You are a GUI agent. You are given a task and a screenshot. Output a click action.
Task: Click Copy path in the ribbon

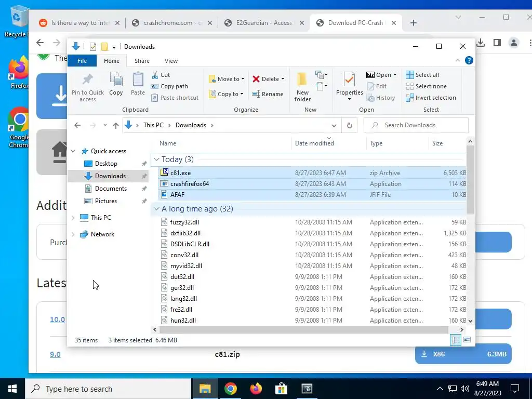[170, 86]
